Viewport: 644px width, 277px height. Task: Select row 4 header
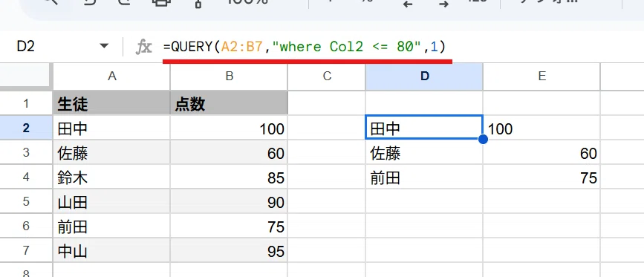tap(26, 177)
